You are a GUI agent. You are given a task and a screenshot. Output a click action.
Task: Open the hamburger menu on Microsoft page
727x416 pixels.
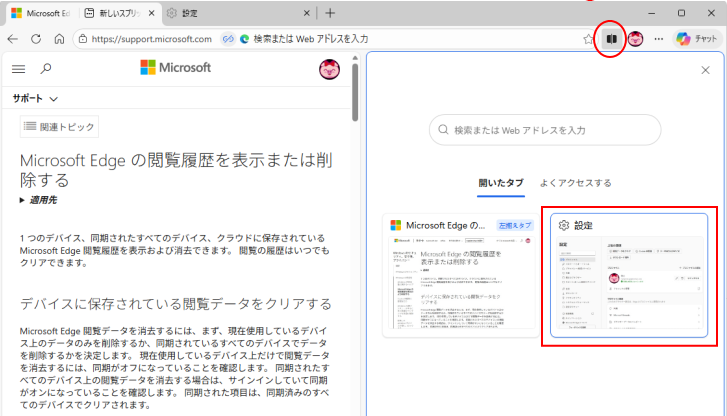[19, 69]
